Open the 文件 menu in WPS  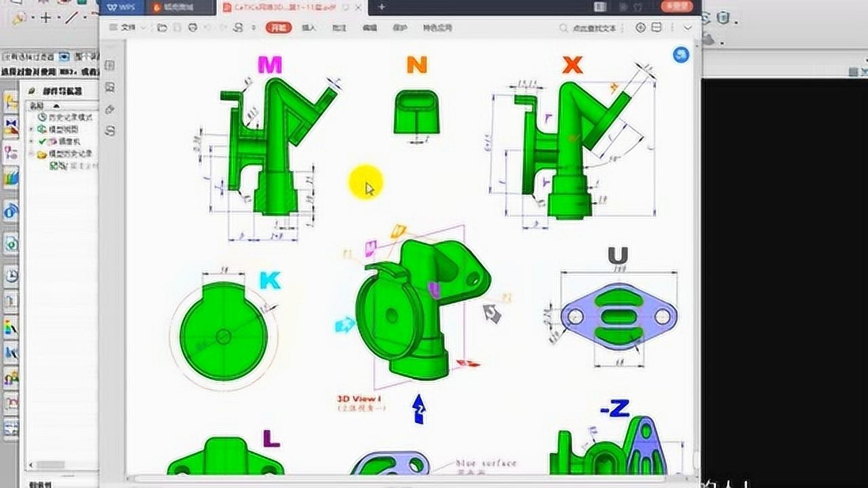tap(126, 28)
